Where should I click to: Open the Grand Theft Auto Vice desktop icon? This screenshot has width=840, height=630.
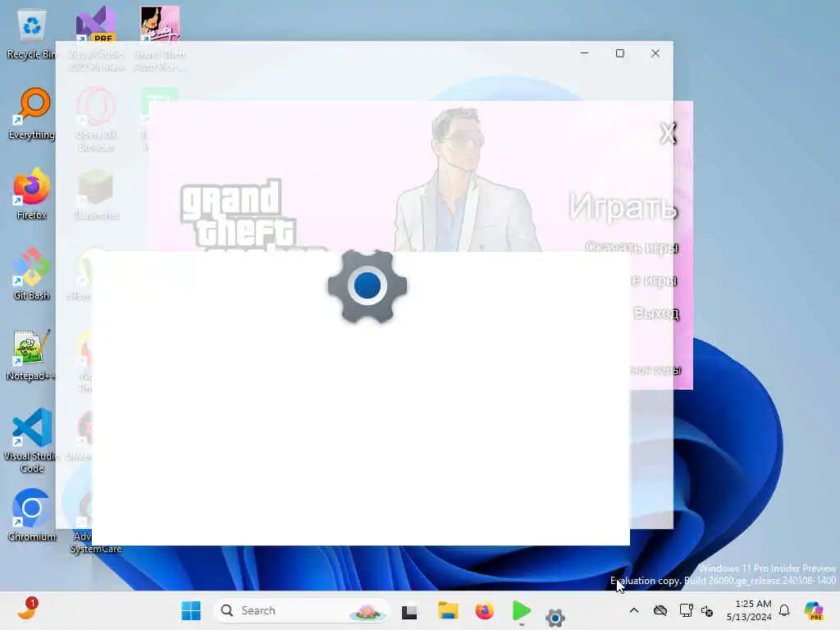pyautogui.click(x=160, y=39)
